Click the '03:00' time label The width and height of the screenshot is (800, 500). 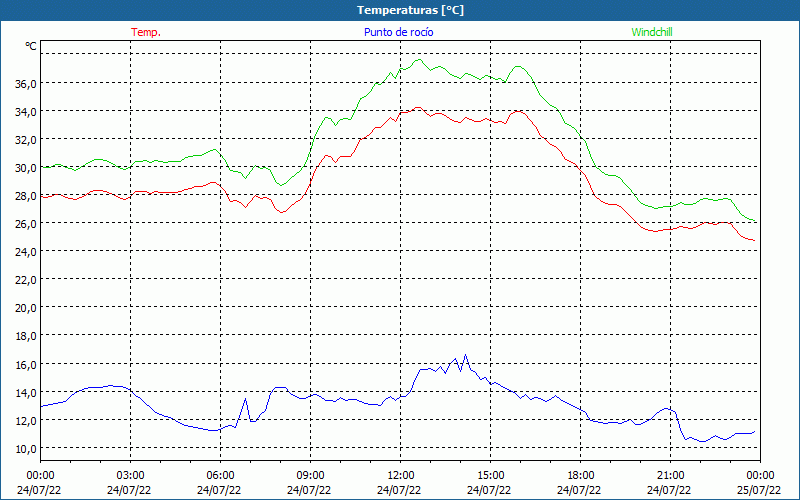pyautogui.click(x=130, y=476)
